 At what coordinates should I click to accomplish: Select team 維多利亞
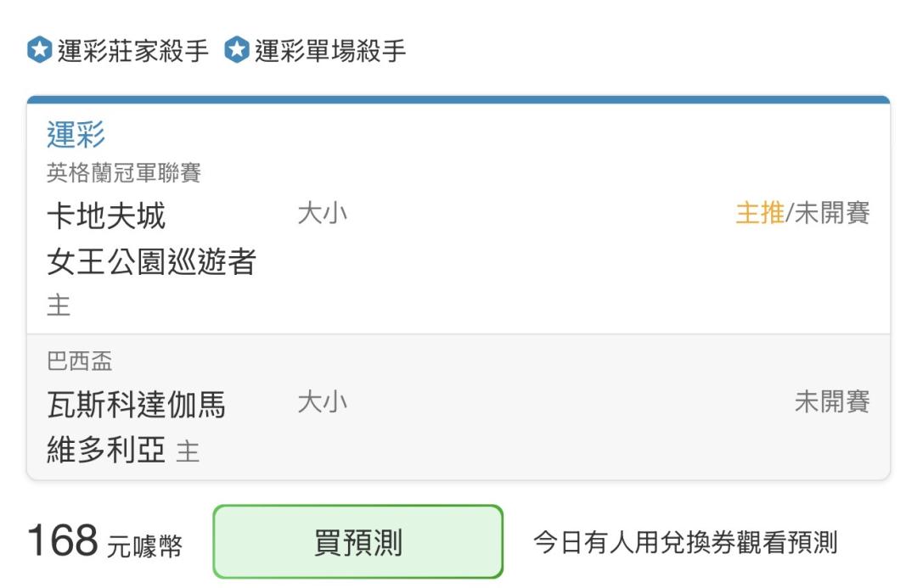pyautogui.click(x=106, y=450)
